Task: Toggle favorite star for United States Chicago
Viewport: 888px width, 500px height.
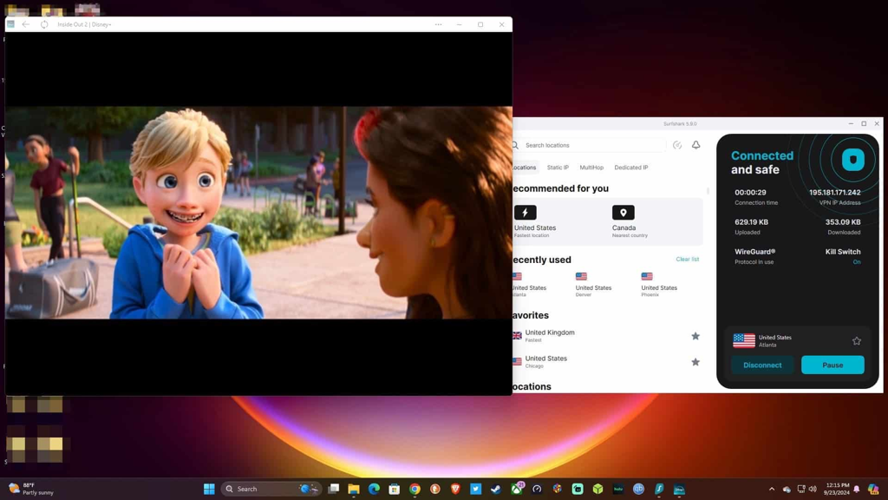Action: pyautogui.click(x=695, y=362)
